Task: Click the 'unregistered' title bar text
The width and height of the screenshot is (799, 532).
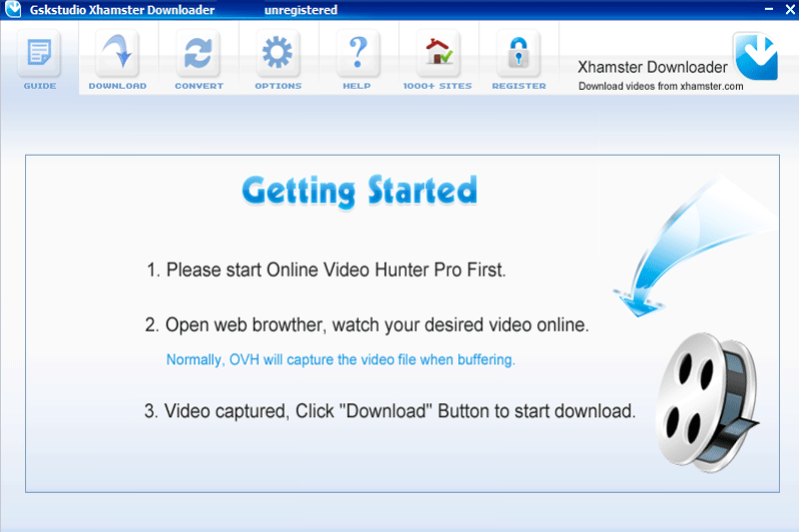Action: click(x=301, y=10)
